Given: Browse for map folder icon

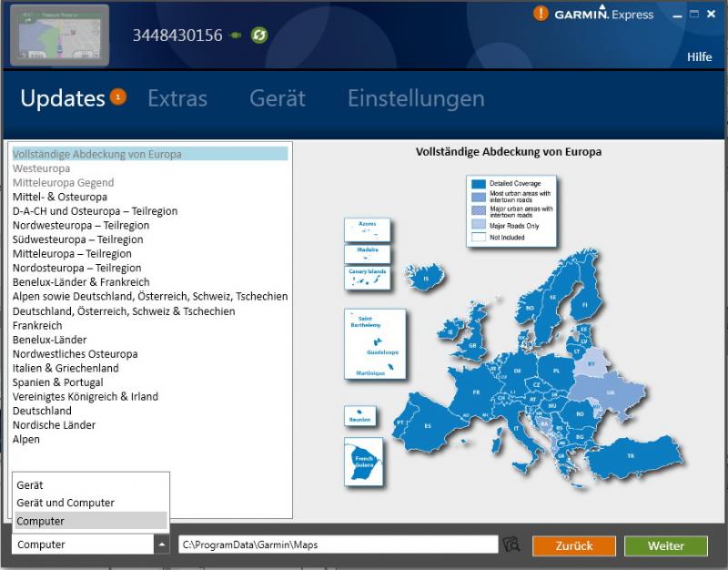Looking at the screenshot, I should [511, 544].
